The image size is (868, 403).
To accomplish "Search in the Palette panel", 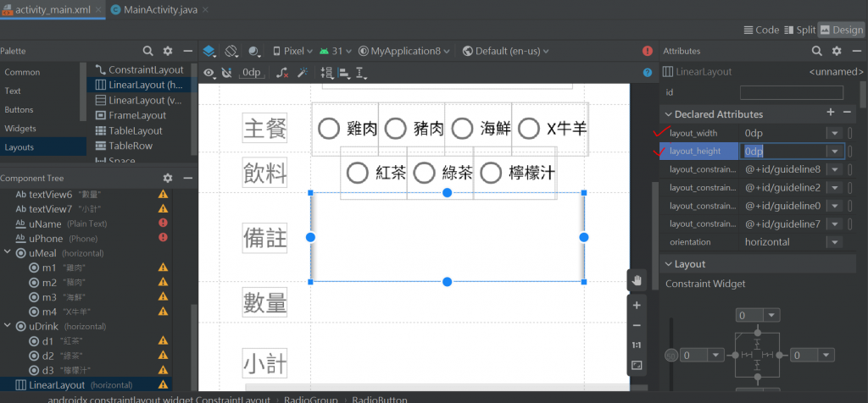I will (x=147, y=51).
